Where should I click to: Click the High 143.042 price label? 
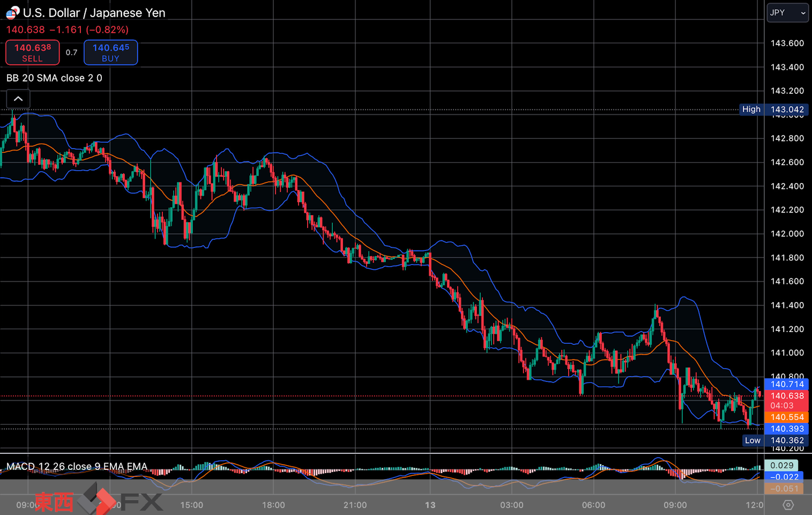click(774, 109)
